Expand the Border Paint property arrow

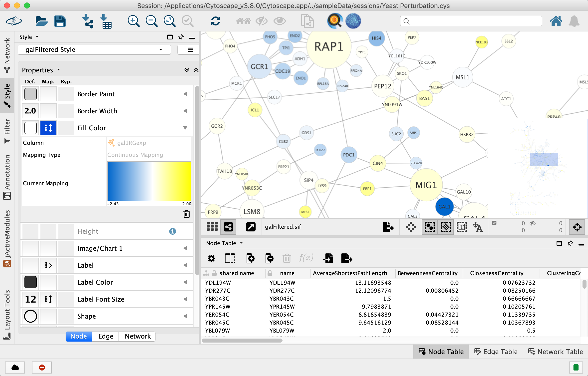(185, 94)
